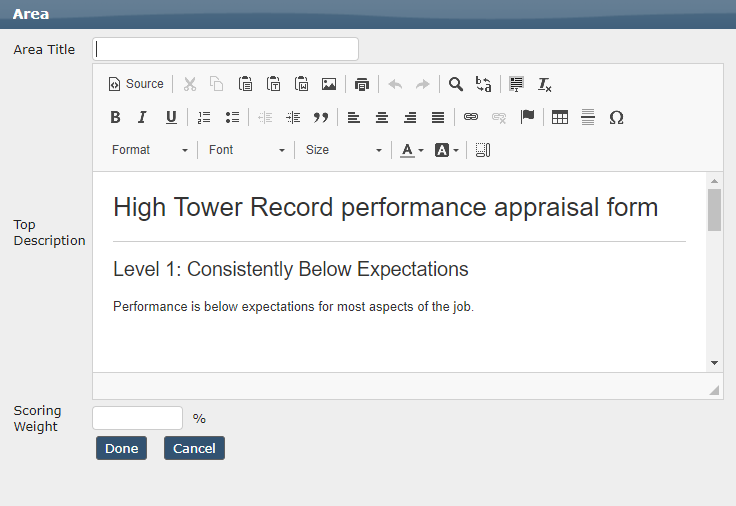Align text left

[353, 117]
